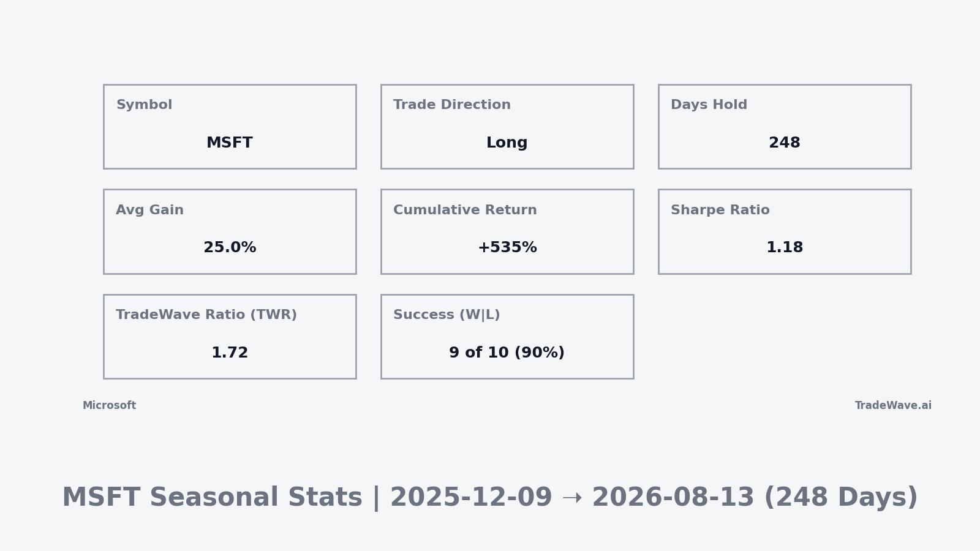Viewport: 980px width, 551px height.
Task: Click the Symbol card label
Action: (x=144, y=105)
